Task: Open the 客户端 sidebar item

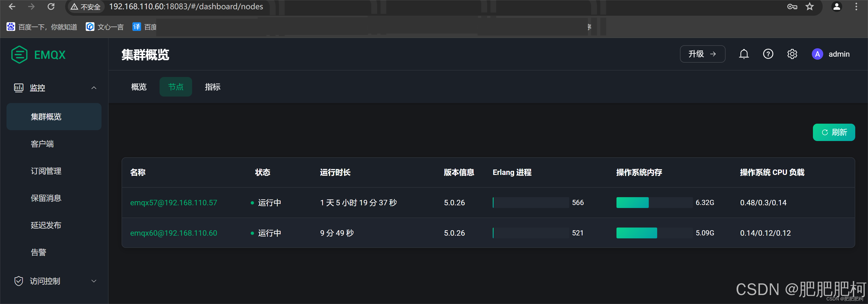Action: tap(42, 144)
